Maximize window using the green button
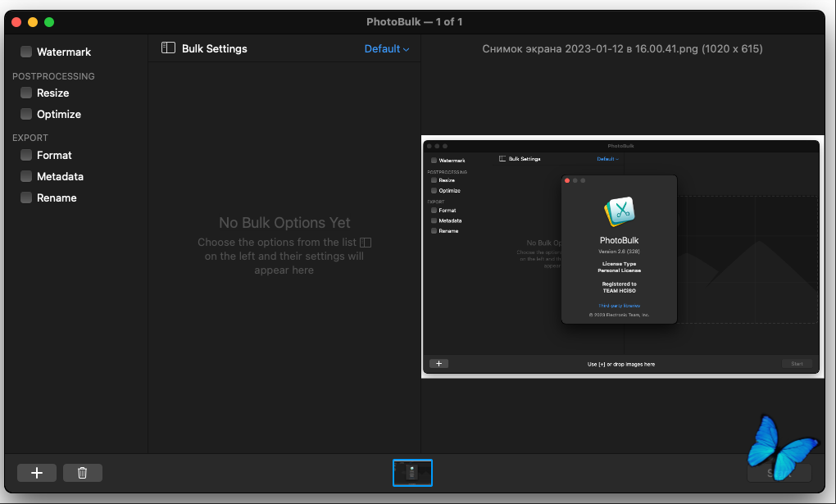This screenshot has height=504, width=836. 49,22
